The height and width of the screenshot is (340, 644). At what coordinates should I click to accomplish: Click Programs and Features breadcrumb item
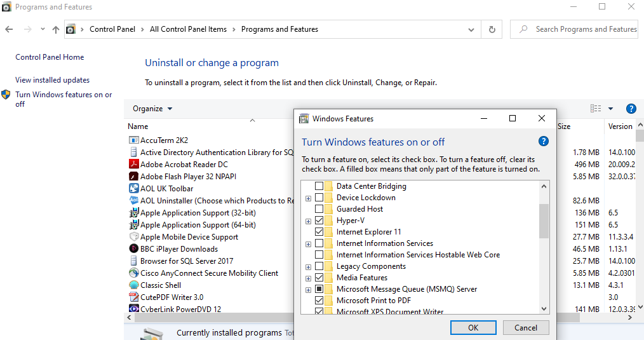tap(279, 29)
